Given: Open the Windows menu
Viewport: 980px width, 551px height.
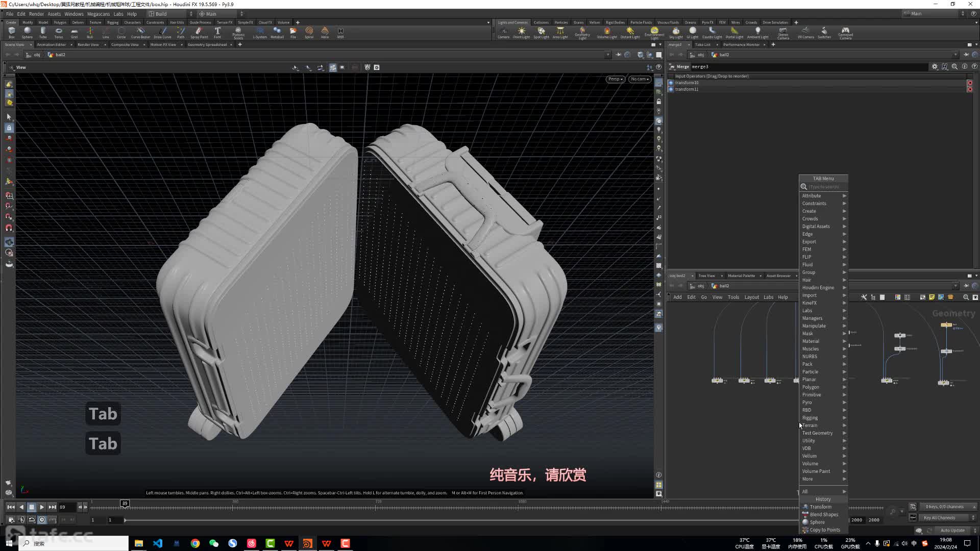Looking at the screenshot, I should 73,14.
